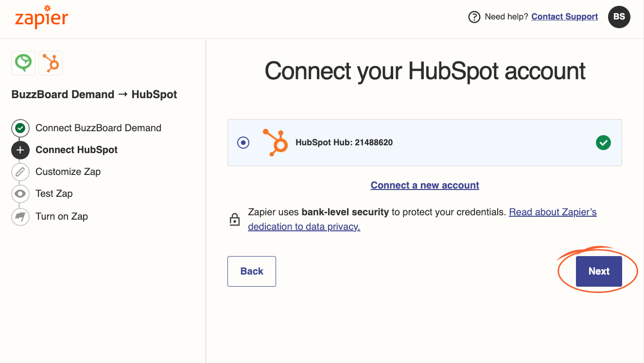Select the Connect HubSpot step
Image resolution: width=644 pixels, height=363 pixels.
pos(76,150)
